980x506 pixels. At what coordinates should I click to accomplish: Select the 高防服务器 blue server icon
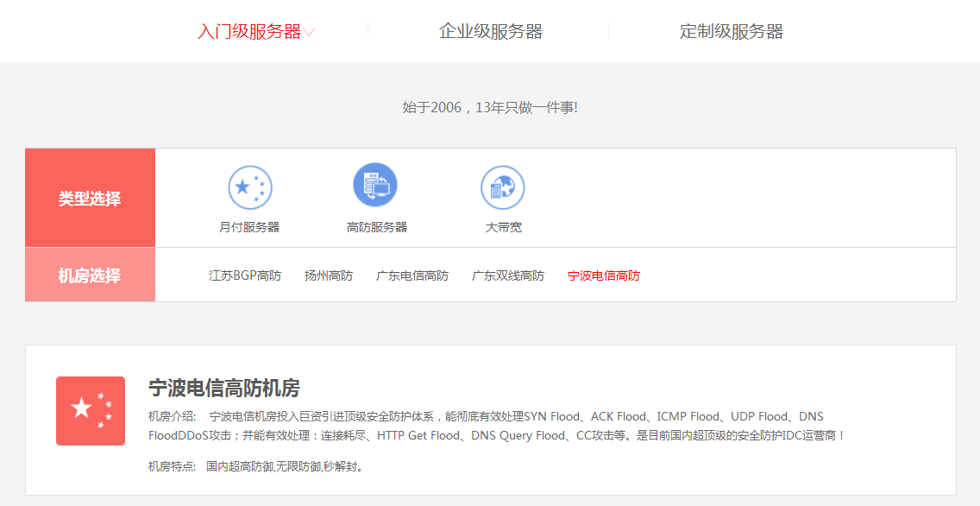[x=375, y=186]
